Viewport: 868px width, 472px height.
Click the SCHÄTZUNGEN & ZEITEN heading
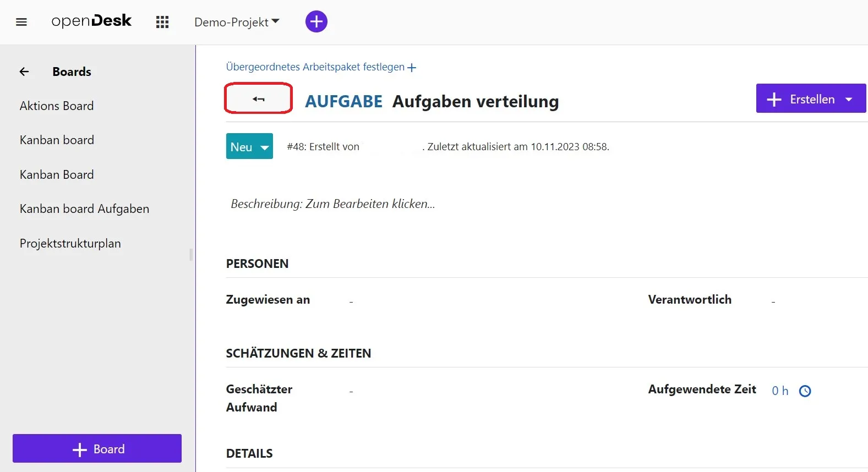298,353
